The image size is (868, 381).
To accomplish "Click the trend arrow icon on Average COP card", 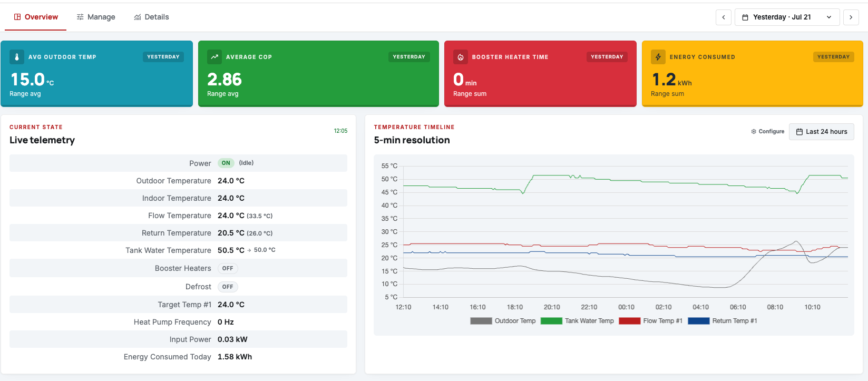I will coord(214,57).
